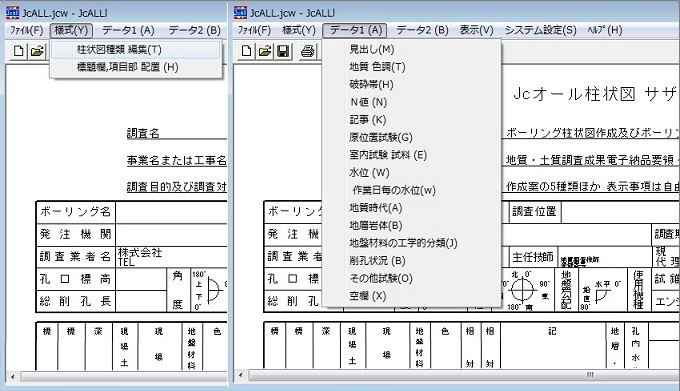Open the システム設定(S) menu

(540, 30)
